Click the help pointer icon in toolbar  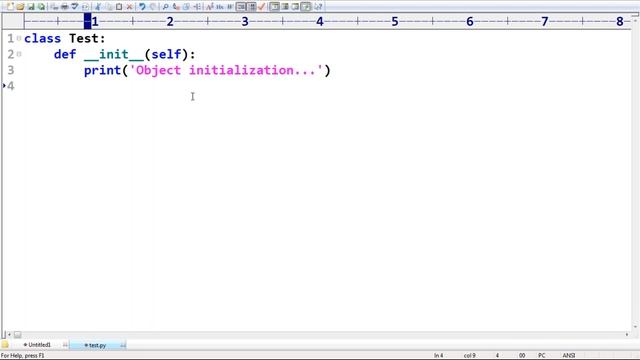(x=318, y=7)
